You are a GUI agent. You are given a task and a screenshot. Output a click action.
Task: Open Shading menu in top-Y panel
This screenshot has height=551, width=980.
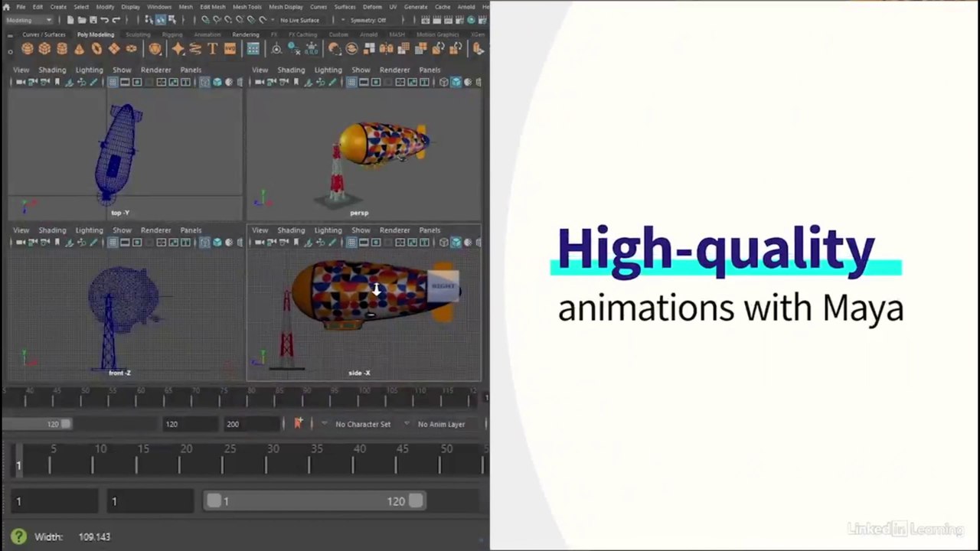pos(52,70)
